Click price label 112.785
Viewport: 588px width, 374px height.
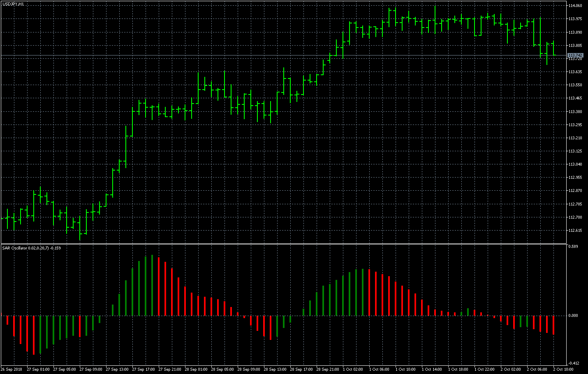pos(575,204)
